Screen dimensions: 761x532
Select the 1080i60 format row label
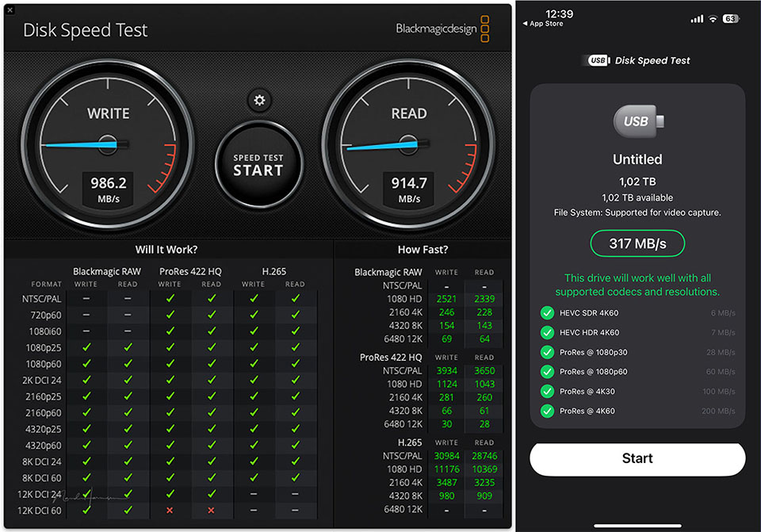coord(45,331)
